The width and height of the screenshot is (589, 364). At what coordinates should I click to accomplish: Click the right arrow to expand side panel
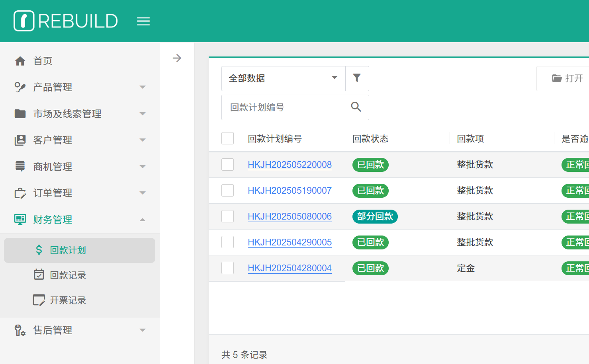click(177, 58)
